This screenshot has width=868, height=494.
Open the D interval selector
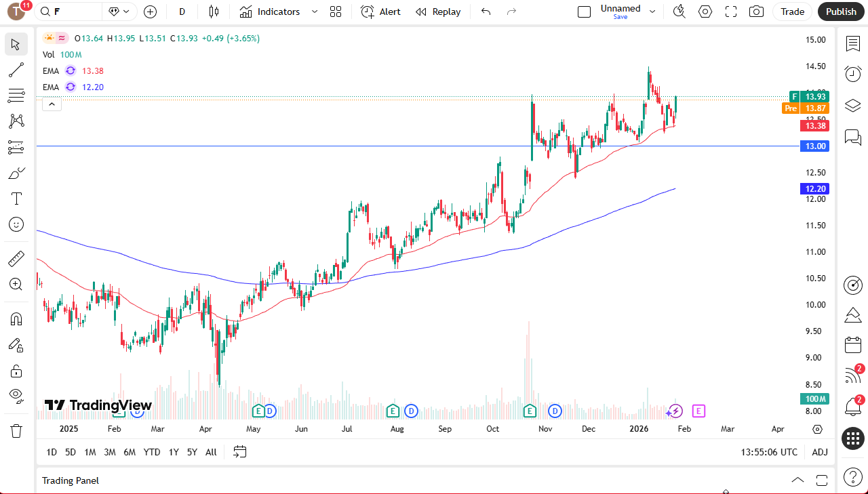point(182,12)
